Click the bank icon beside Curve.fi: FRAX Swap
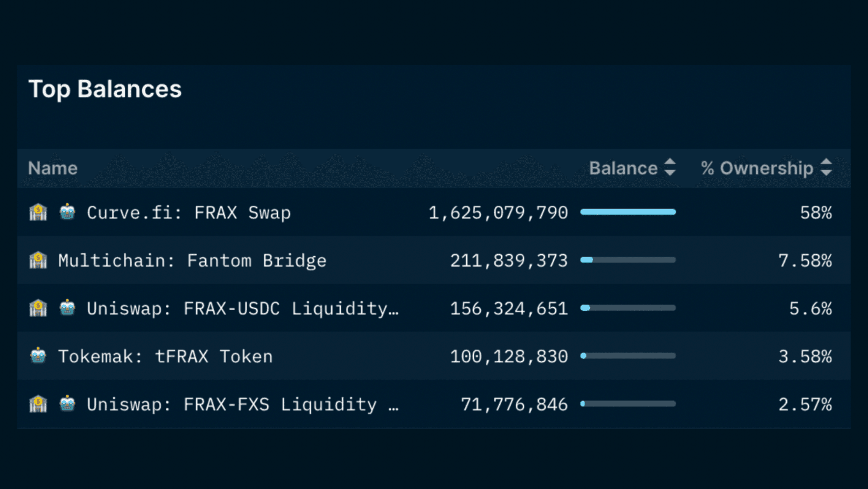The height and width of the screenshot is (489, 868). coord(38,212)
